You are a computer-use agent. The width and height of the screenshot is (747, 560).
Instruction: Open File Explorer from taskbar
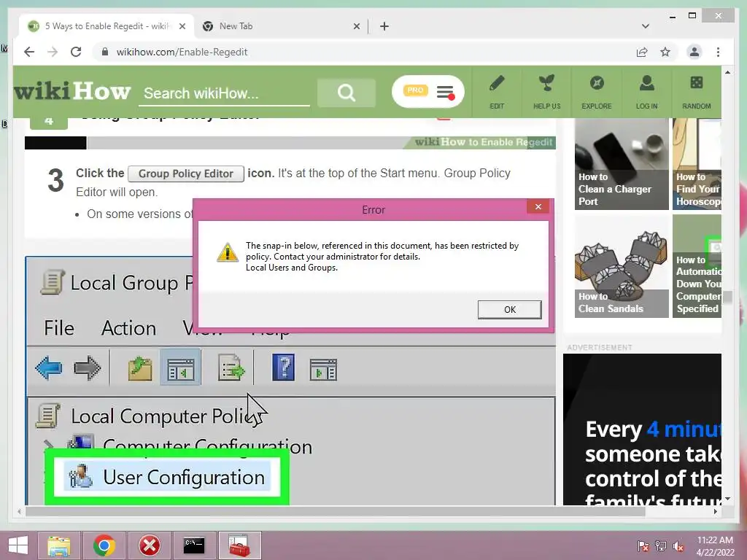tap(58, 545)
